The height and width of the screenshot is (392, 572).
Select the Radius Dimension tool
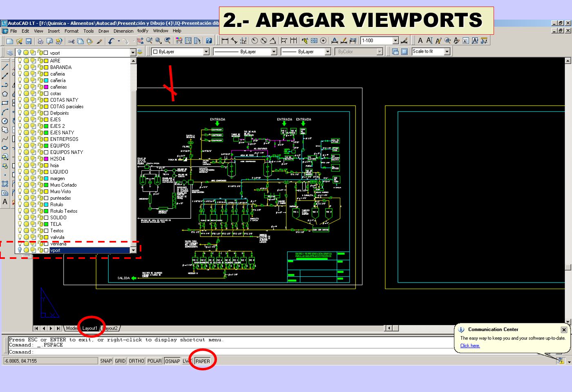point(255,40)
